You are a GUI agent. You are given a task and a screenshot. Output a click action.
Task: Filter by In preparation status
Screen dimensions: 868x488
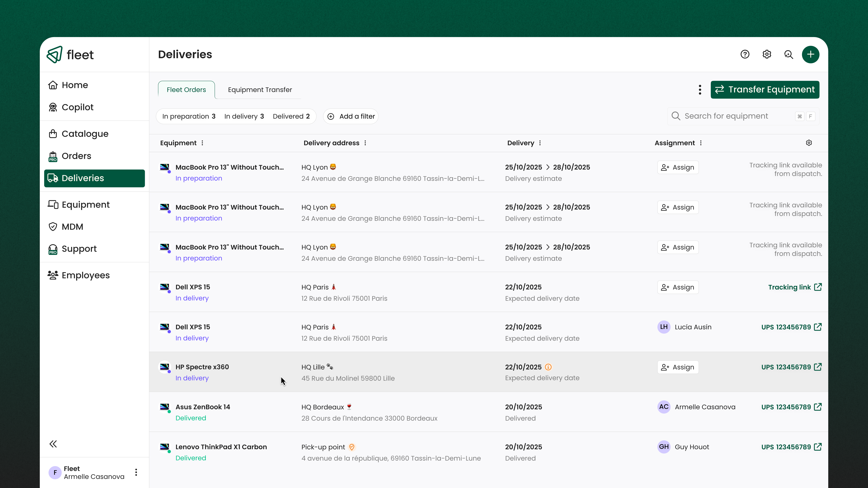tap(189, 116)
